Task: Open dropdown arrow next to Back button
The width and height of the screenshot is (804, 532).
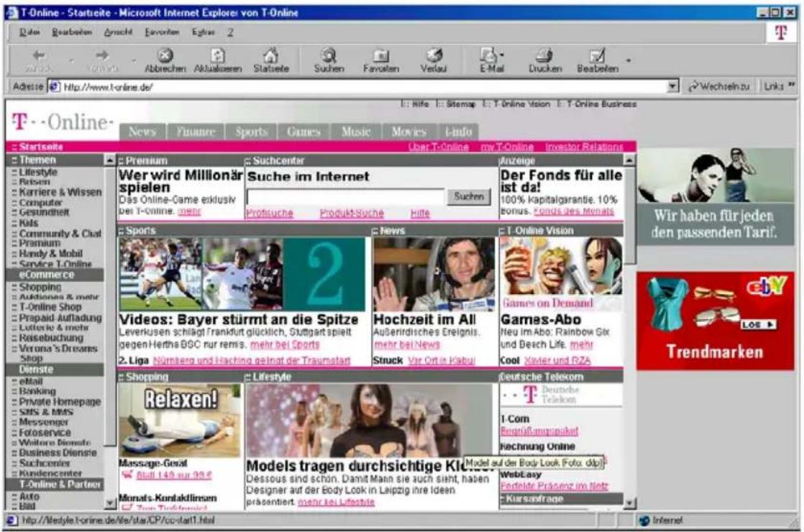Action: pyautogui.click(x=71, y=61)
